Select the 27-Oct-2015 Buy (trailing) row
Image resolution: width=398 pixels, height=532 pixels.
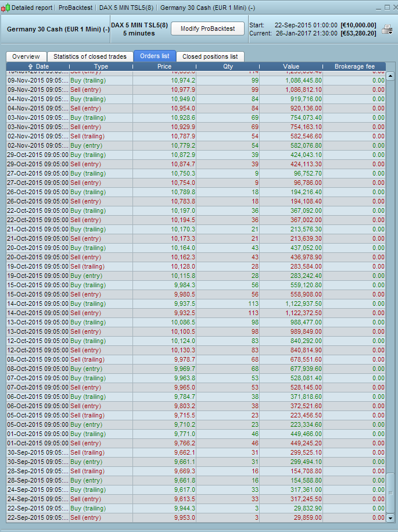coord(196,173)
